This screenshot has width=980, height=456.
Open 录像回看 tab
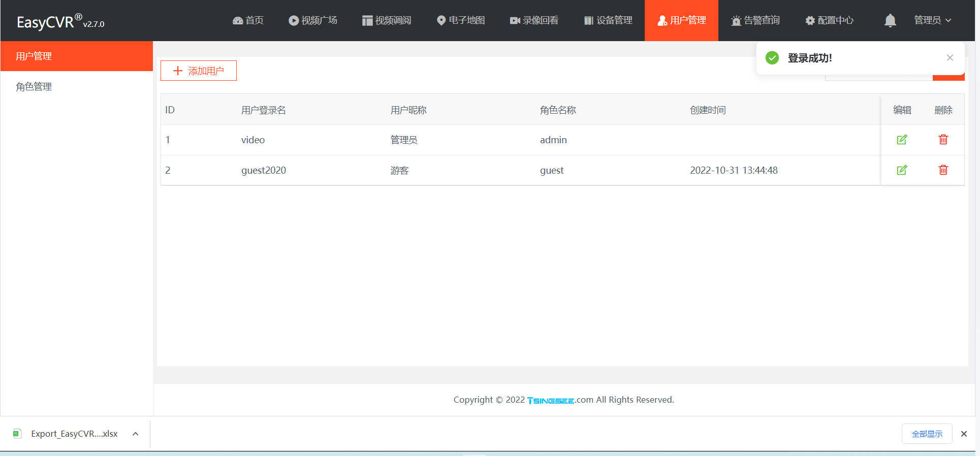pyautogui.click(x=534, y=20)
